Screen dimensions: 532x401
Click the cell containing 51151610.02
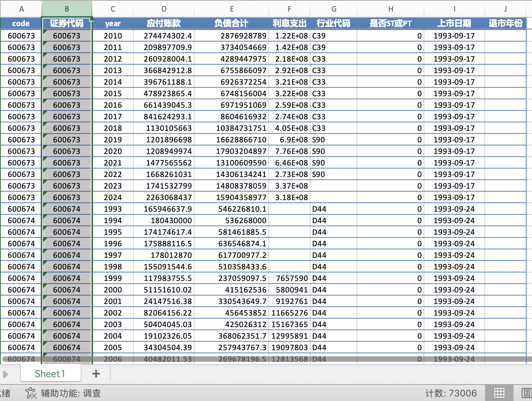164,290
